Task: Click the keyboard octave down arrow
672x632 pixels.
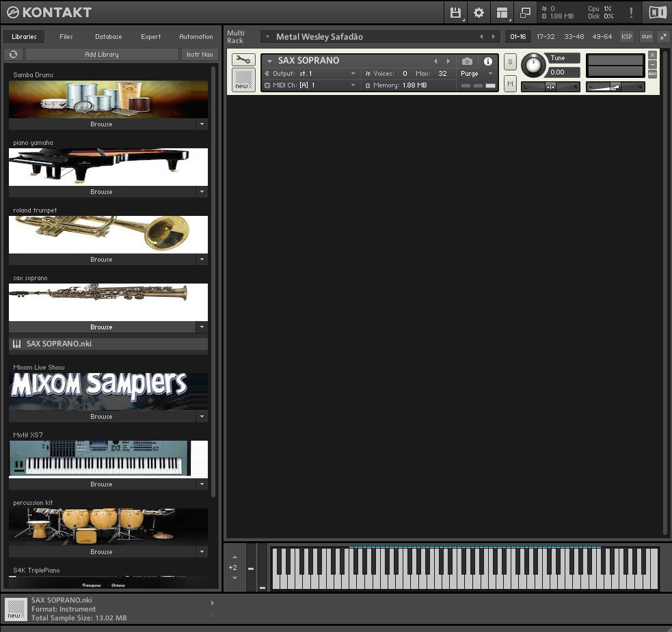Action: 235,578
